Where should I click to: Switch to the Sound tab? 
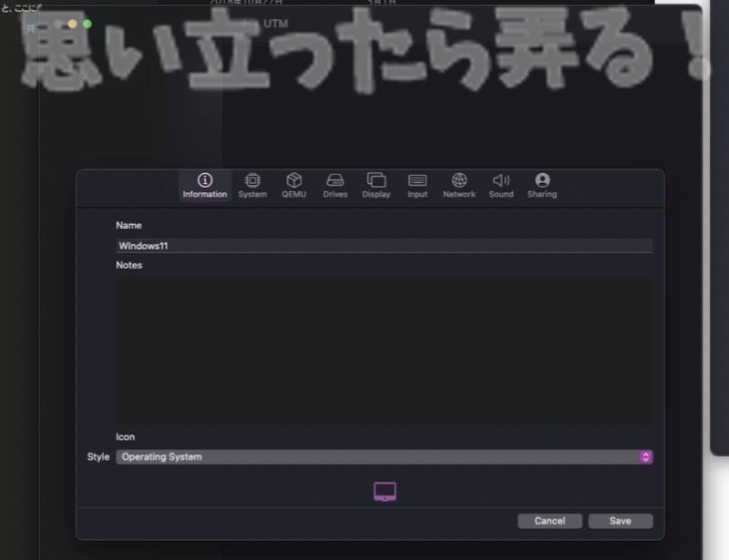tap(500, 186)
